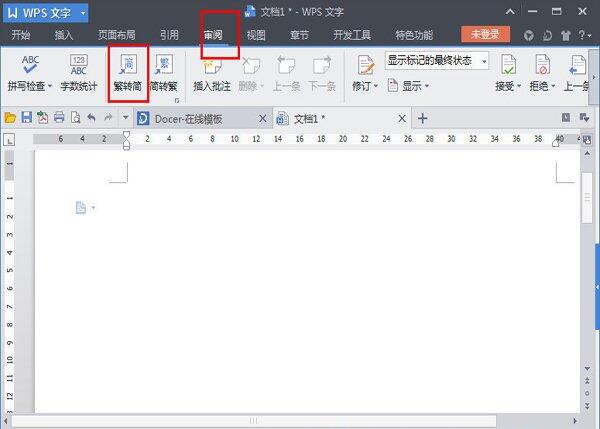Redo the last action
This screenshot has width=600, height=429.
(108, 117)
